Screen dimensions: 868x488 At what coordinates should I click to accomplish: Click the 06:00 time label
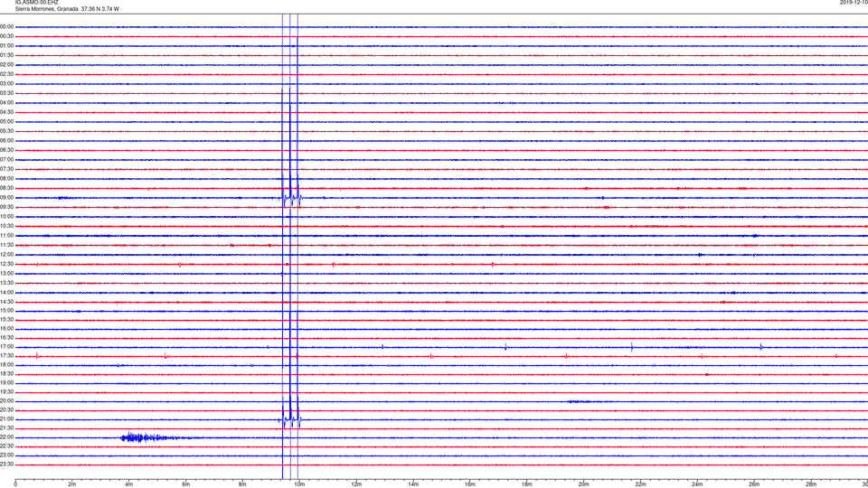pos(6,141)
